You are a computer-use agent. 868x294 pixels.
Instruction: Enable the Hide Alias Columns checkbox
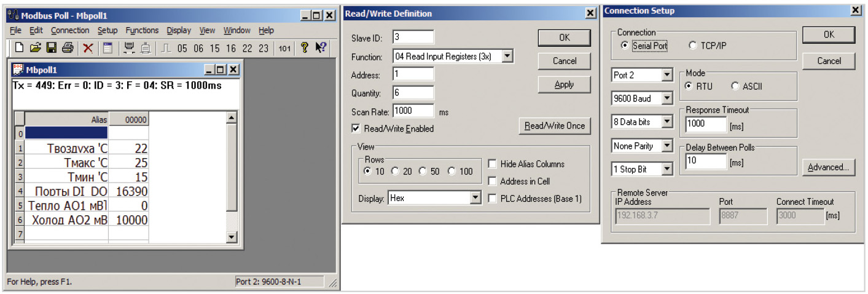[x=492, y=164]
